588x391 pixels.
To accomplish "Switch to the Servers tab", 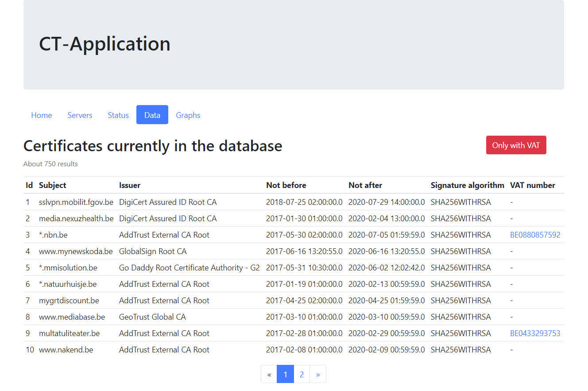I will (x=80, y=115).
